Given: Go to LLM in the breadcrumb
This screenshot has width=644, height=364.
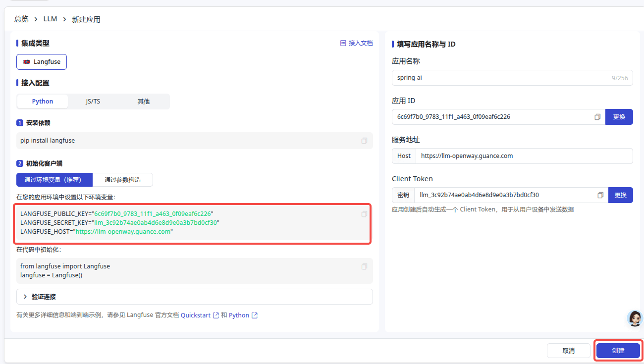Looking at the screenshot, I should coord(51,19).
